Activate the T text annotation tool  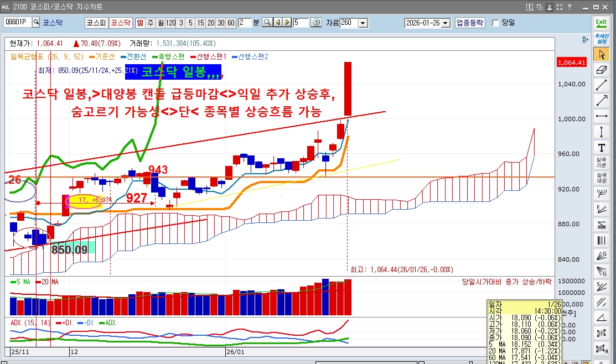tap(602, 148)
